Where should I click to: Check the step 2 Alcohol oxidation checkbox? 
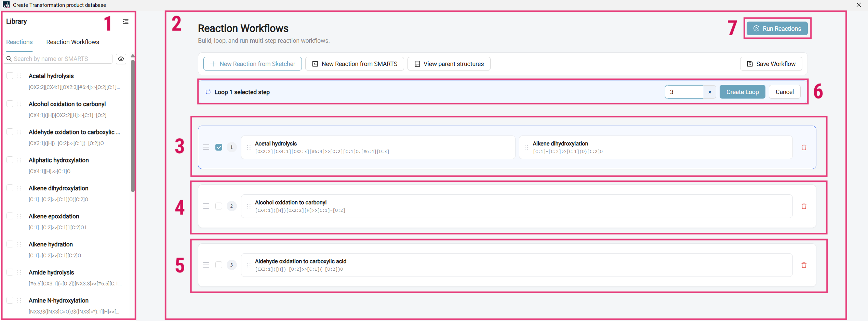click(219, 206)
